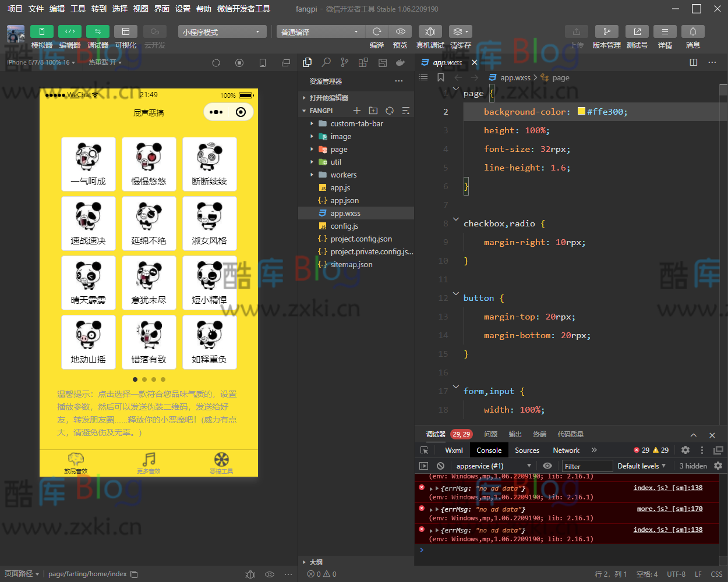The image size is (728, 582).
Task: Open the Version Management icon
Action: [606, 31]
